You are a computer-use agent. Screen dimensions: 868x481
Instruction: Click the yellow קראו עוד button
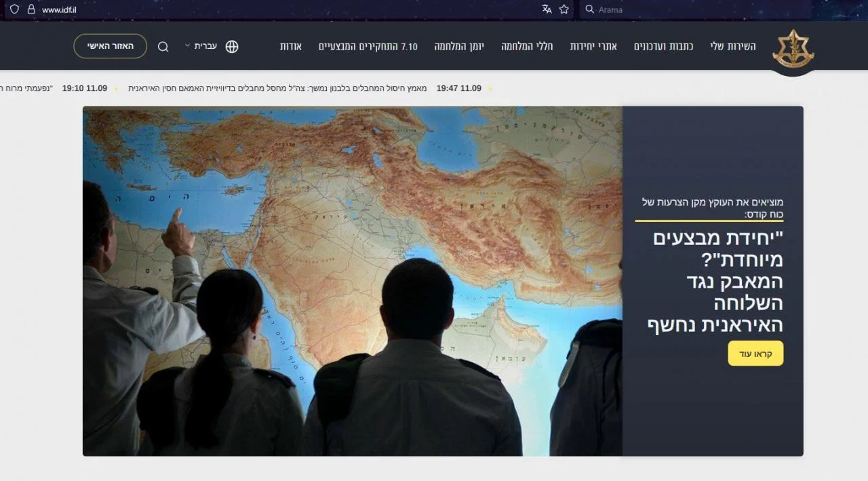(755, 353)
